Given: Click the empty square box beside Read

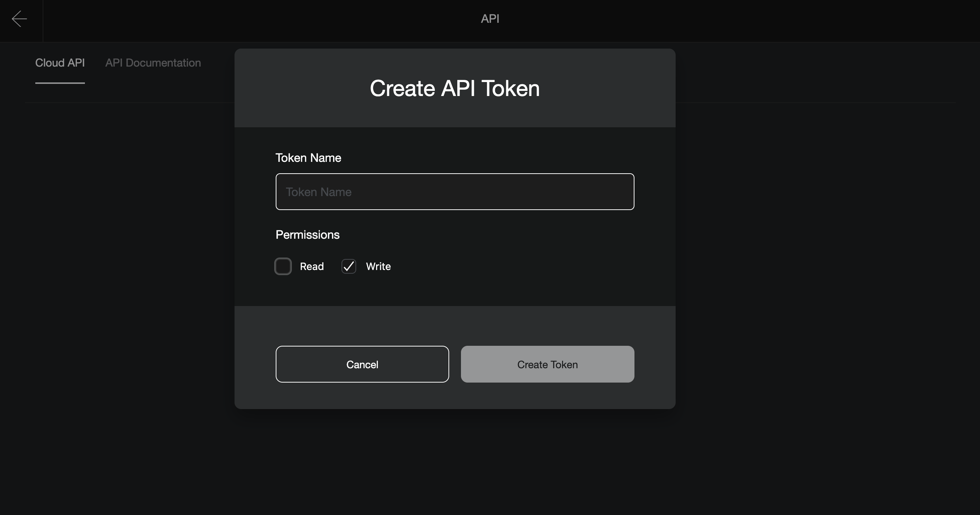Looking at the screenshot, I should (283, 266).
